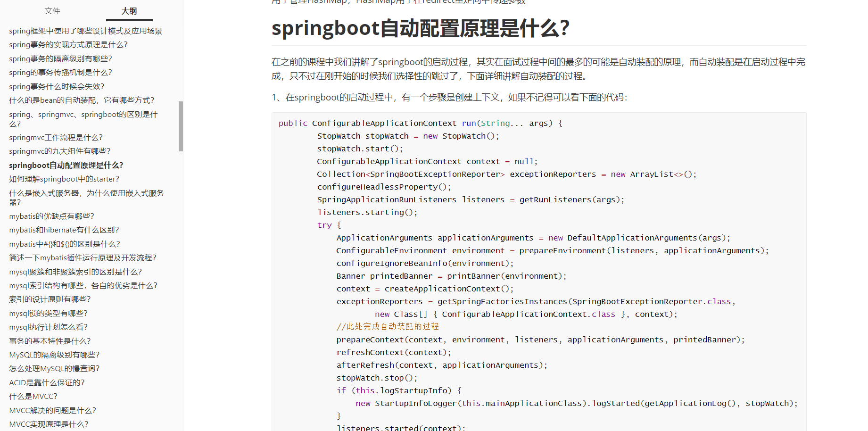Open 如何理解springboot中的starter entry
This screenshot has height=431, width=868.
click(64, 179)
